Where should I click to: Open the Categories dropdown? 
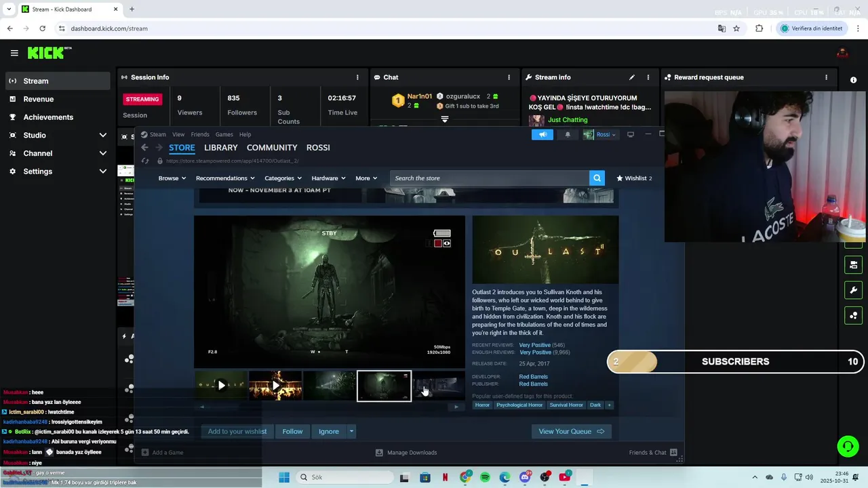283,178
